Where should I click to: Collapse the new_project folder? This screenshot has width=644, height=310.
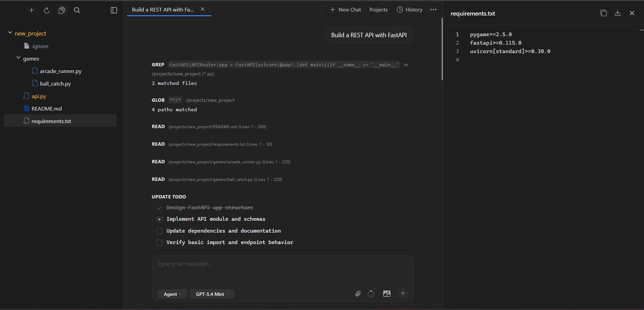10,33
